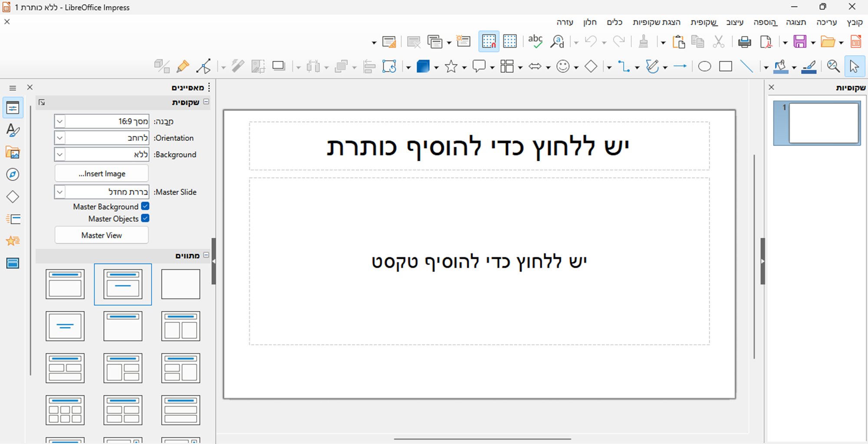Select the Stars and Banners tool

coord(451,66)
